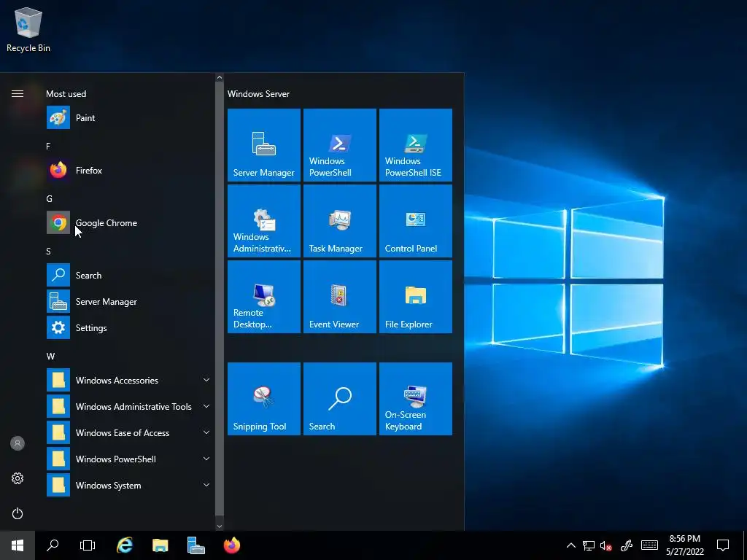Open Search in the S section list
The image size is (747, 560).
coord(128,275)
